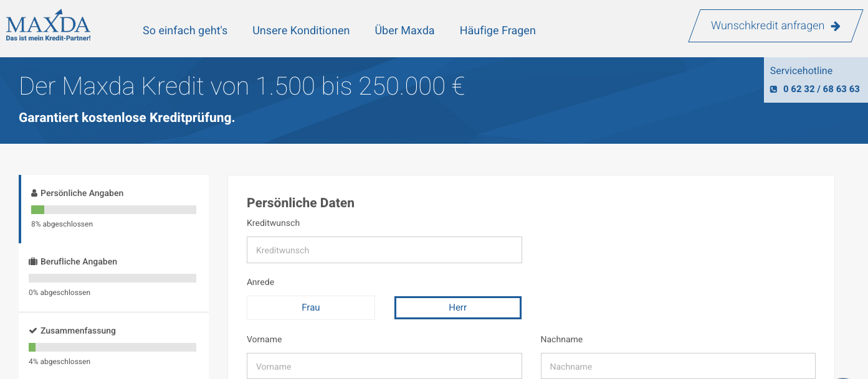Click the Servicehotline label
The image size is (868, 379).
[x=801, y=71]
